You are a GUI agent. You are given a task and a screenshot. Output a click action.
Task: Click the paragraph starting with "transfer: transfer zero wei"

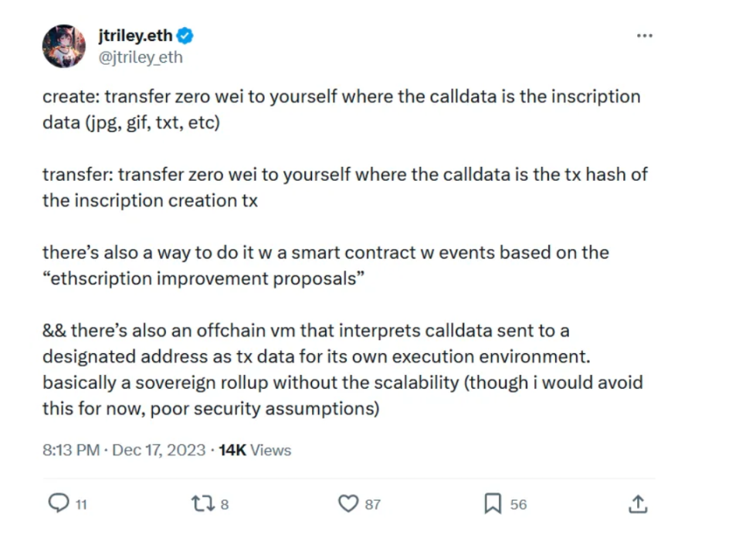point(344,187)
